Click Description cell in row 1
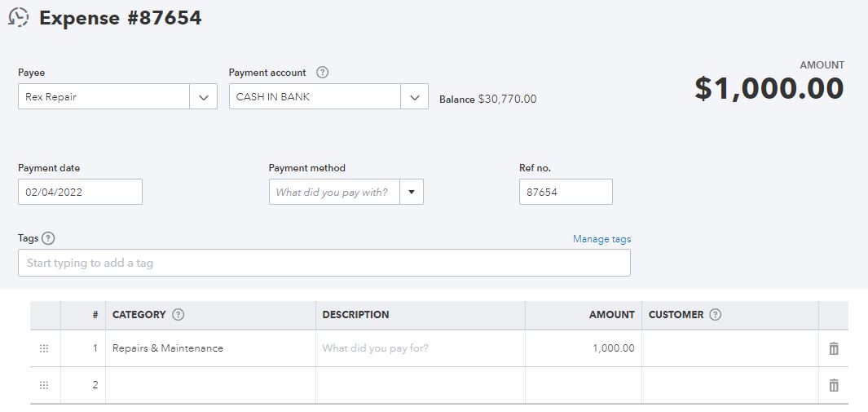 point(420,348)
